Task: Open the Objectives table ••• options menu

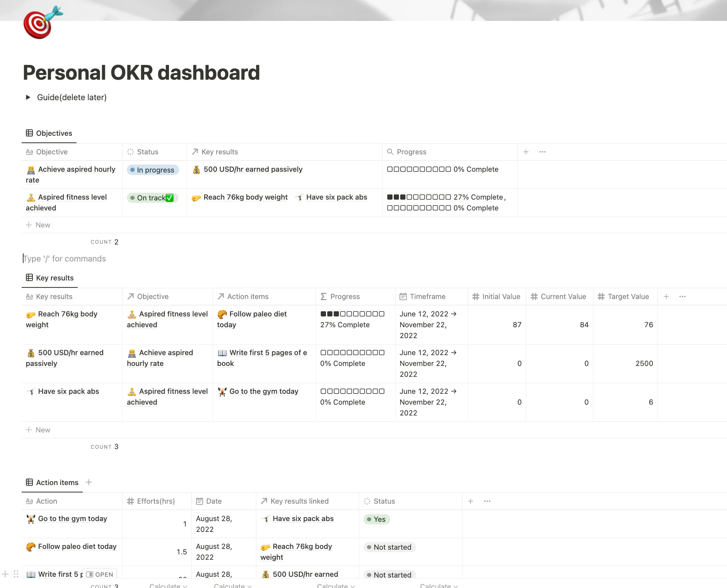Action: (542, 152)
